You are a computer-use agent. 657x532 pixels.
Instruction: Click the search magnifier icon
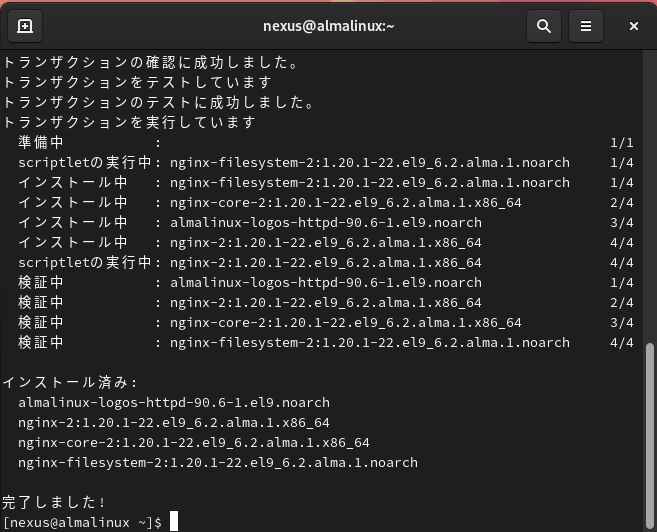click(x=543, y=26)
